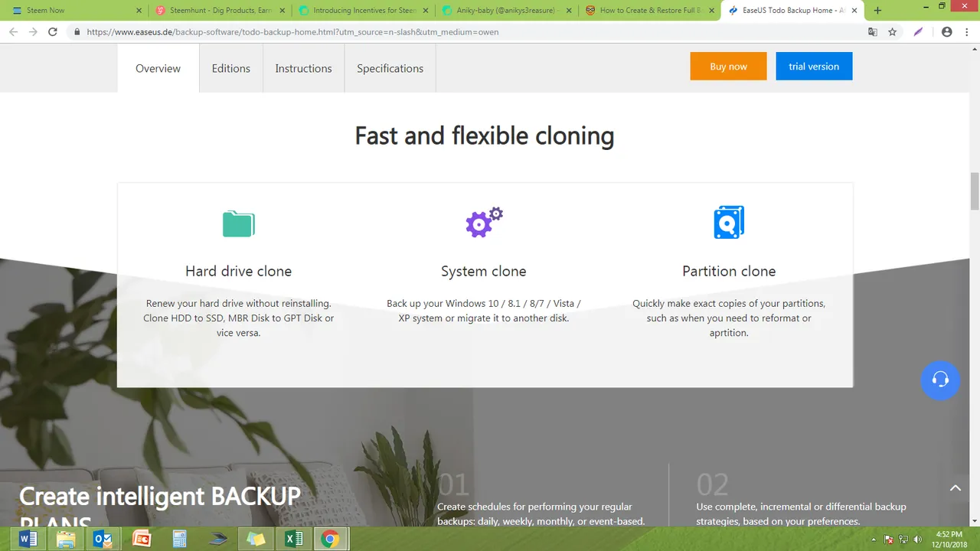Click the Action Center flag tray icon
Viewport: 980px width, 551px height.
889,540
